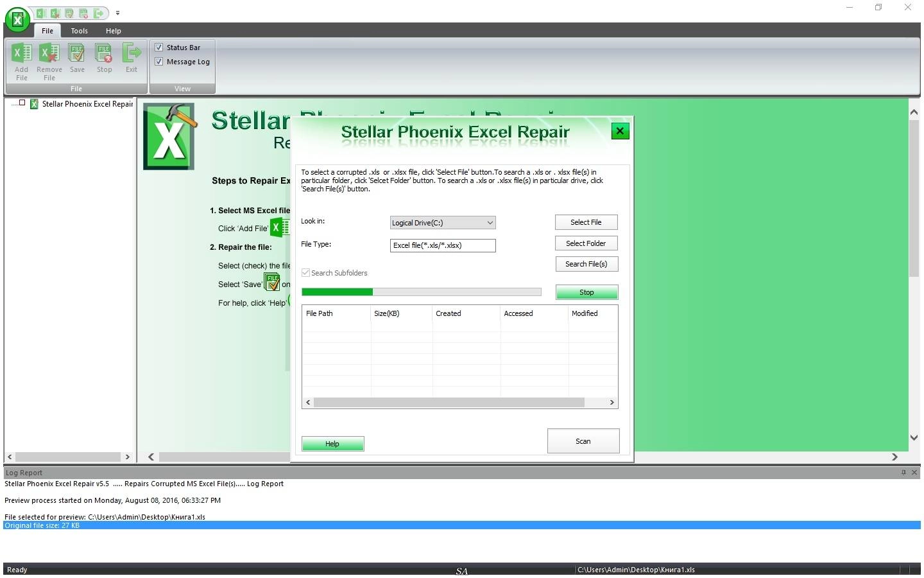Click tree pane scroll left arrow
The image size is (924, 578).
coord(10,457)
